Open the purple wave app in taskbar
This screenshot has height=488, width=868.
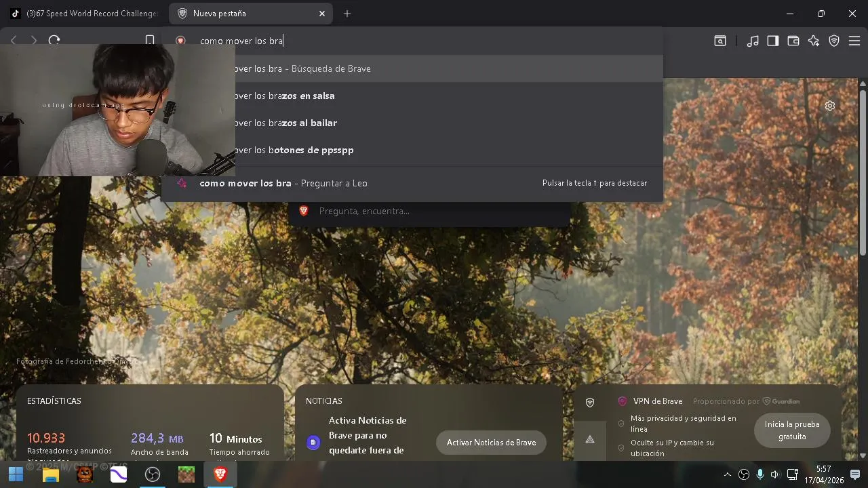119,474
